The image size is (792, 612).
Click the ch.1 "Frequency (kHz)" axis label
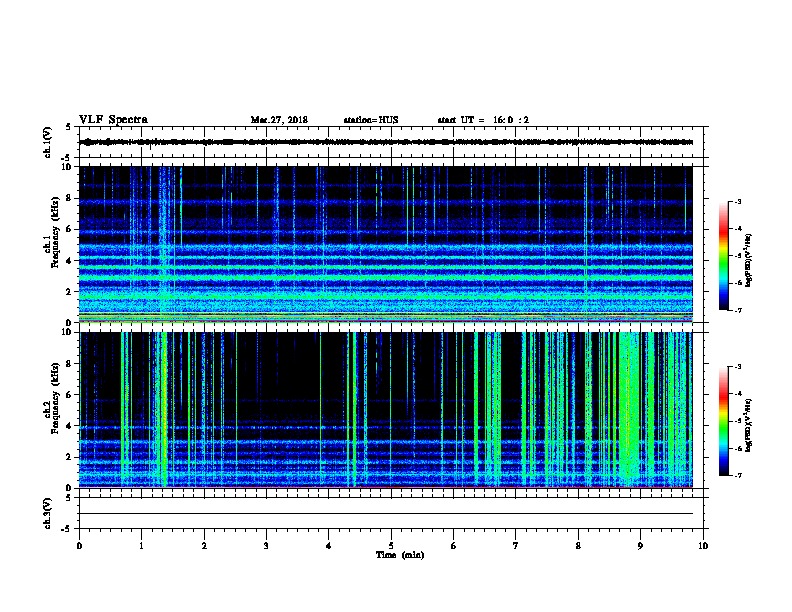click(55, 233)
